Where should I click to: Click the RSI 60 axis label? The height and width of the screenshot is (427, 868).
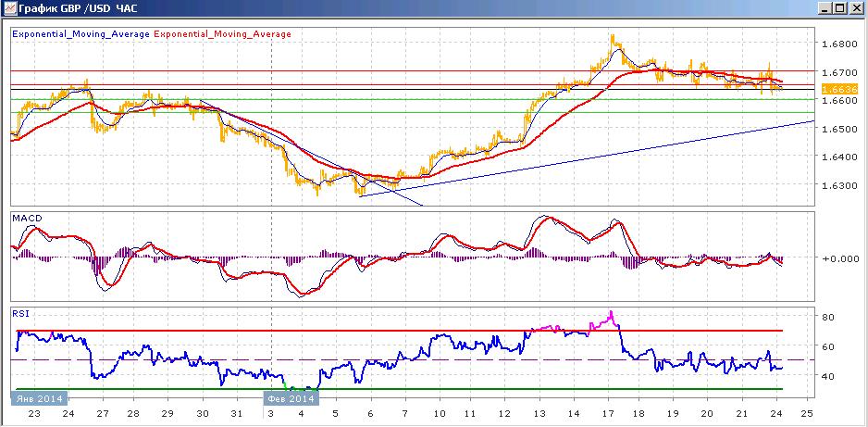pyautogui.click(x=829, y=346)
